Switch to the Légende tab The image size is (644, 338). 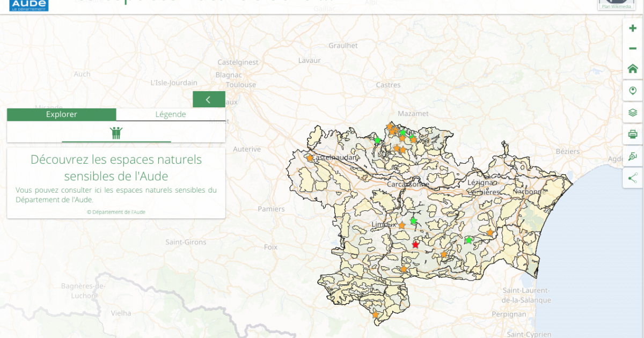coord(171,114)
